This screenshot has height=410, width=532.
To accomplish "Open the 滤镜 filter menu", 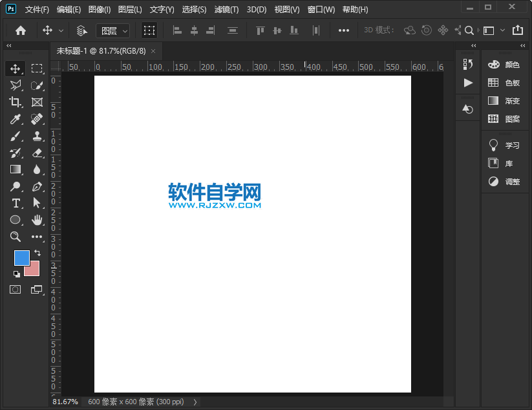I will tap(225, 9).
